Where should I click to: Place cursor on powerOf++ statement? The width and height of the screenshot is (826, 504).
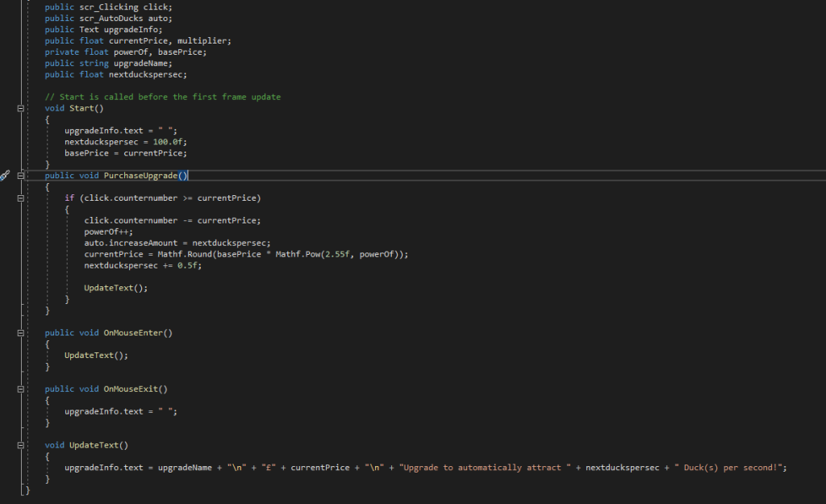pyautogui.click(x=107, y=231)
